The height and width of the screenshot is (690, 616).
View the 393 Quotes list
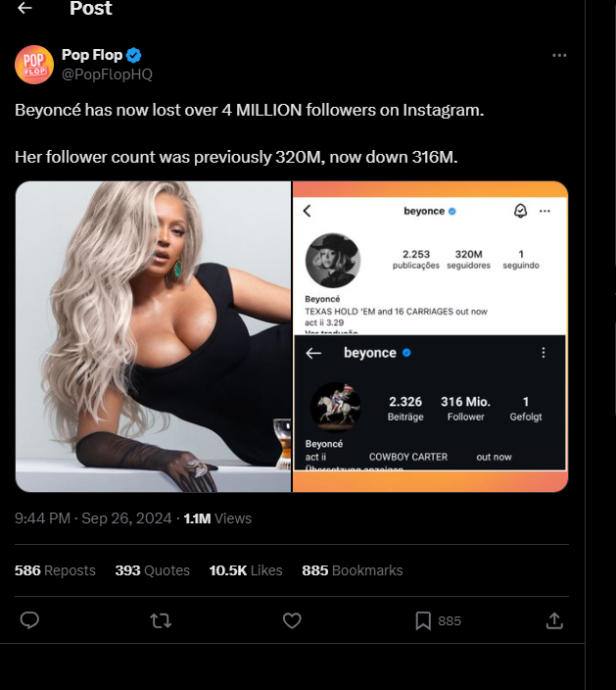(152, 570)
